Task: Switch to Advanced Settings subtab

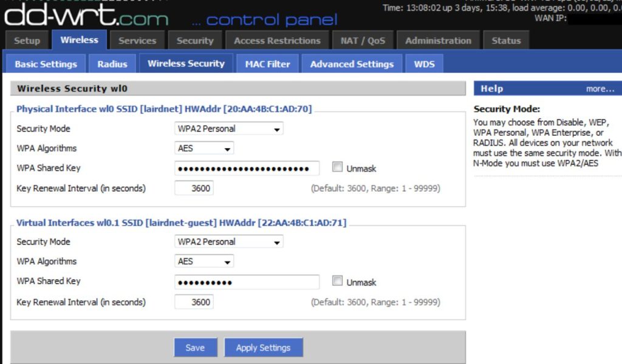Action: (x=351, y=63)
